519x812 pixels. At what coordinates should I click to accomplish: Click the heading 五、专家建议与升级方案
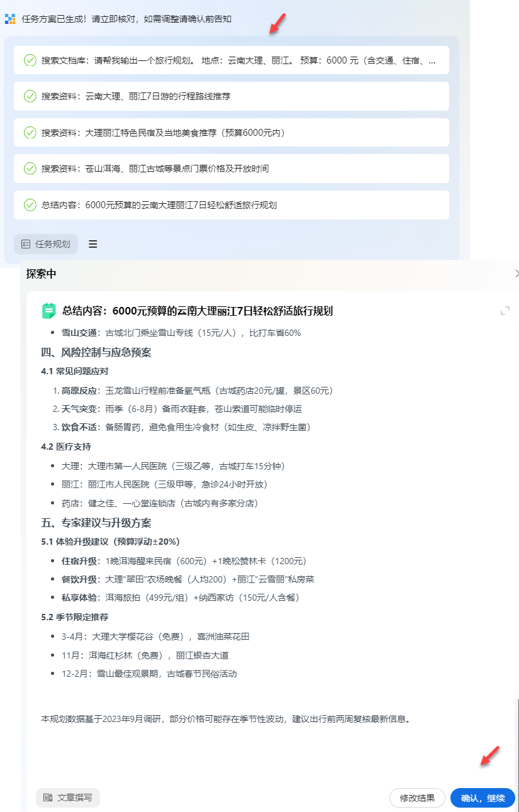[96, 523]
